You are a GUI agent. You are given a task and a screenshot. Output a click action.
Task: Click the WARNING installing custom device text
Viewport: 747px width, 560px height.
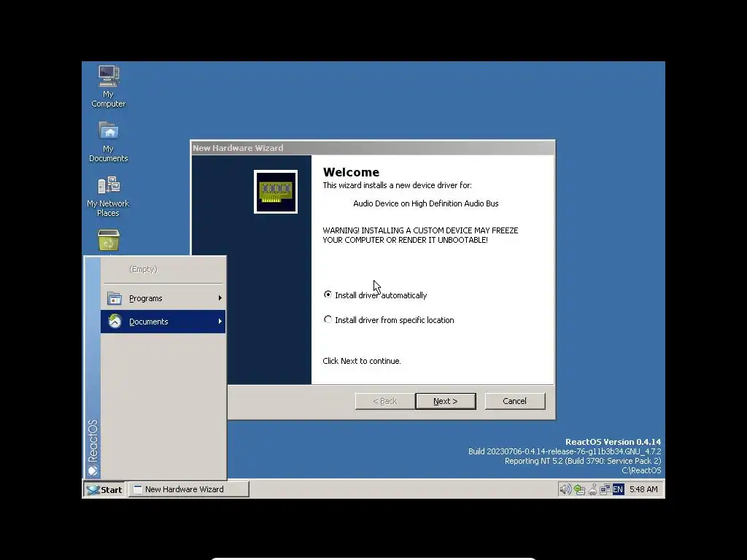(420, 236)
